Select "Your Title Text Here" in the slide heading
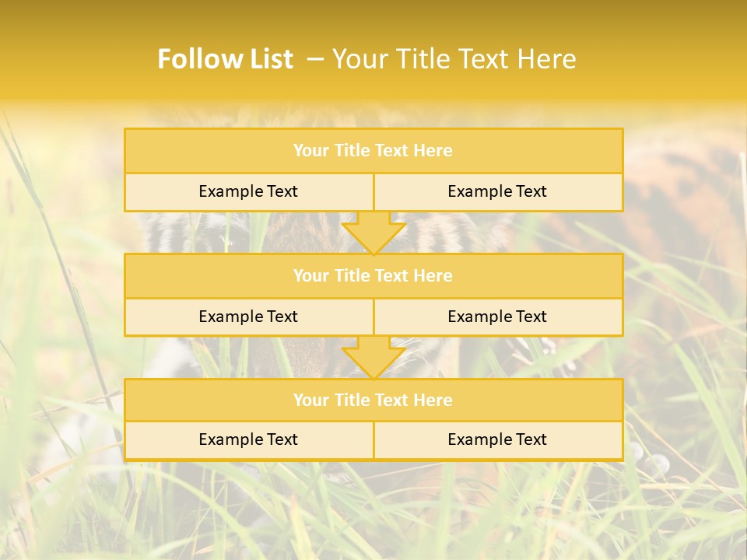This screenshot has height=560, width=747. (454, 59)
